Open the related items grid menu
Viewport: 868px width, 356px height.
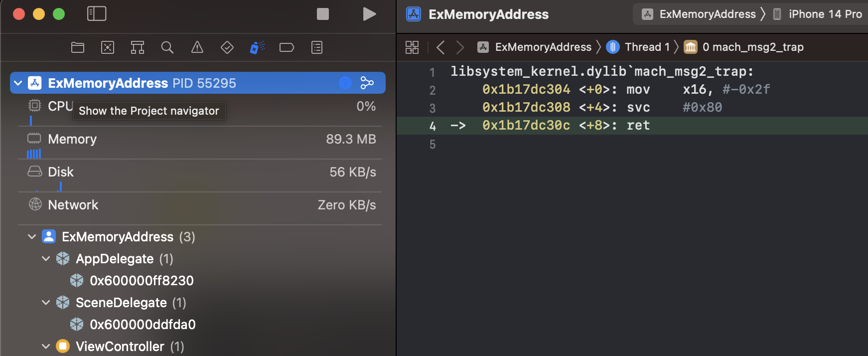click(x=412, y=47)
